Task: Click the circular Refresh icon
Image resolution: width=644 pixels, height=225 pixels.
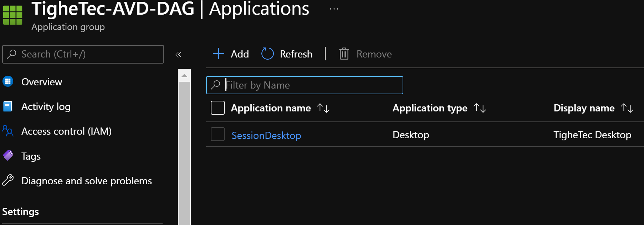Action: point(267,54)
